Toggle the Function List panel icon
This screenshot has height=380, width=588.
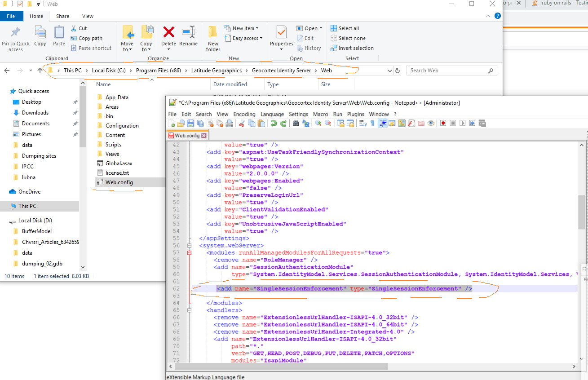(x=411, y=124)
